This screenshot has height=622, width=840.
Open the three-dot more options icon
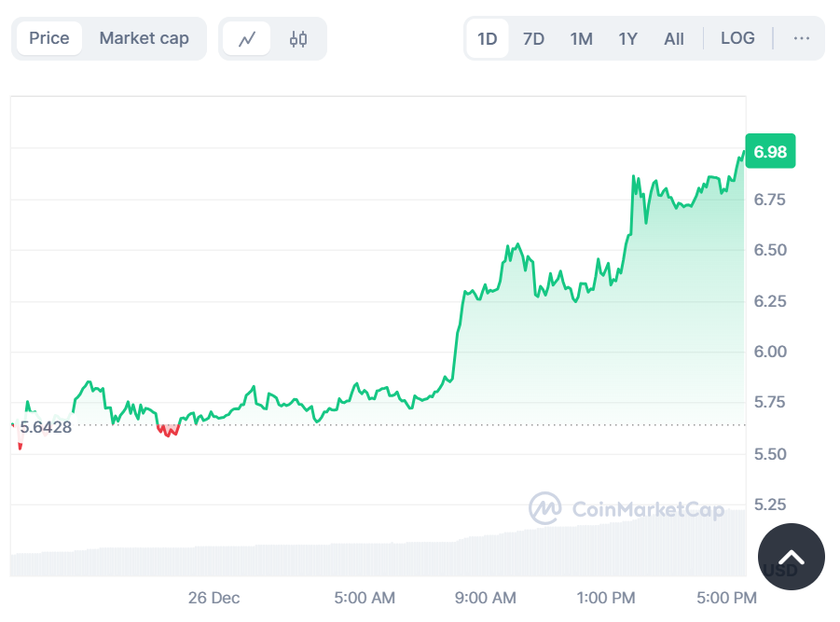[801, 38]
